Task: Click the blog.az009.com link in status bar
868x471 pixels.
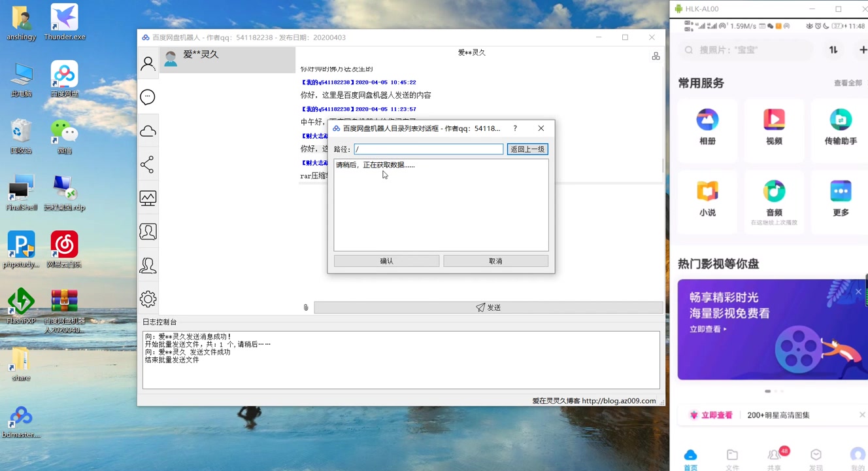Action: pyautogui.click(x=618, y=401)
